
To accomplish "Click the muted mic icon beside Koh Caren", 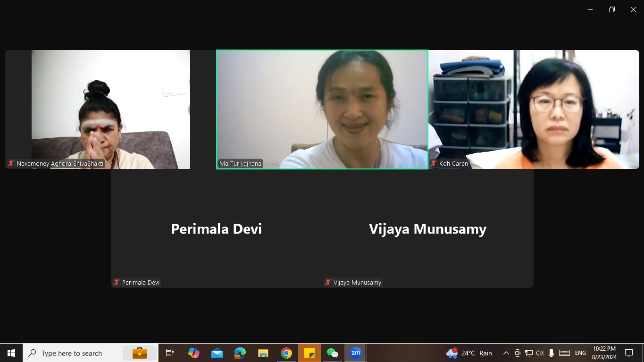I will (434, 164).
